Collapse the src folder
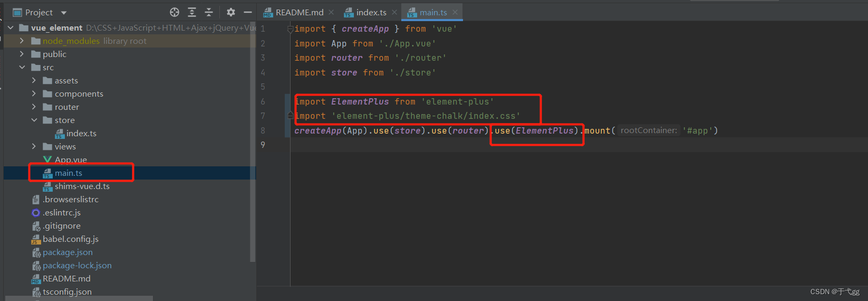The width and height of the screenshot is (868, 301). (x=22, y=67)
